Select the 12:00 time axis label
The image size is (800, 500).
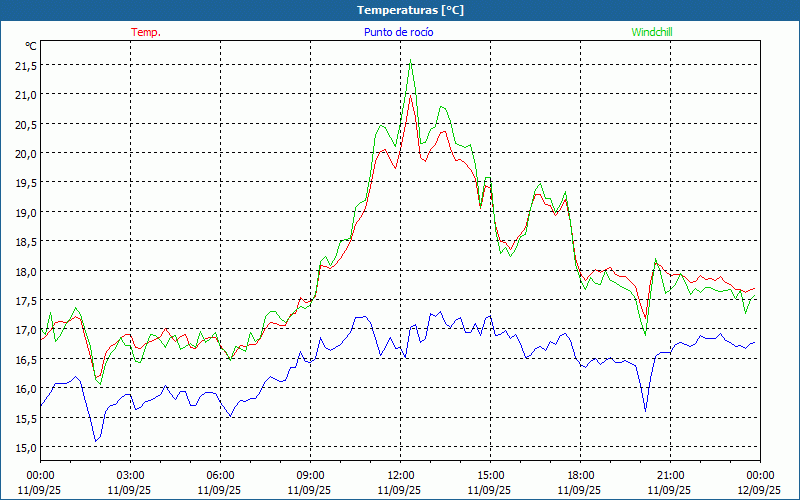pos(400,475)
